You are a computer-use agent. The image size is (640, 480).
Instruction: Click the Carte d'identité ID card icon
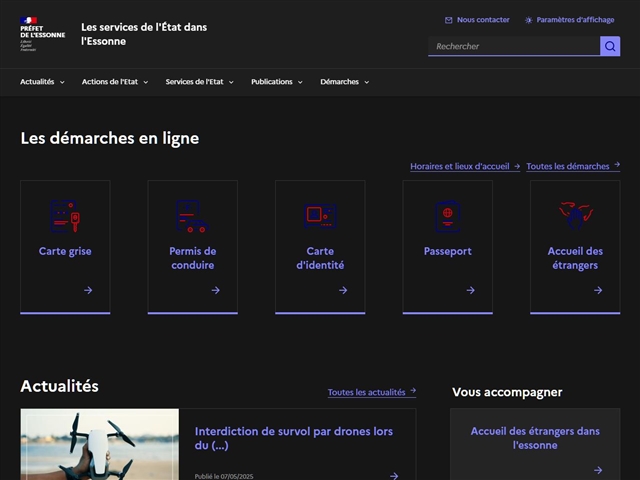point(320,216)
